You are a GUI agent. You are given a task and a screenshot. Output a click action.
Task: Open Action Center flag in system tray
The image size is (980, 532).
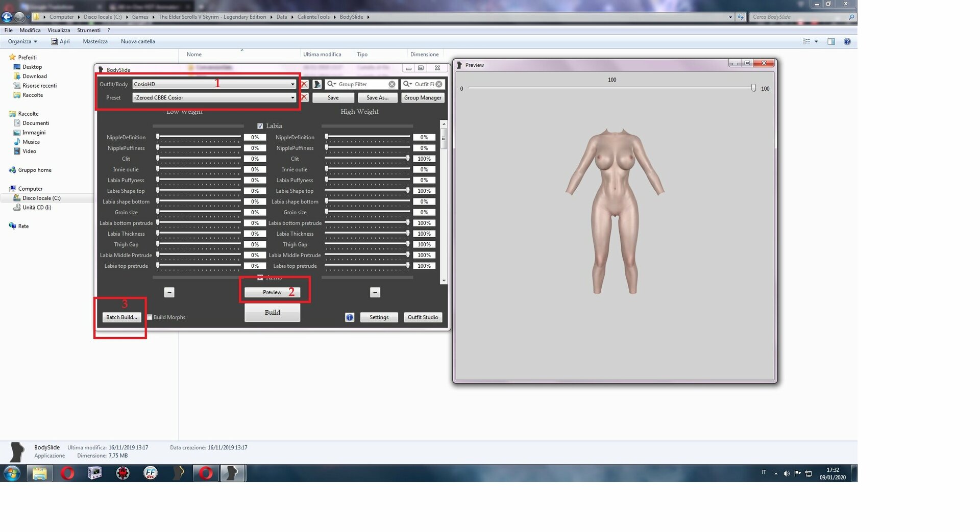[x=797, y=473]
